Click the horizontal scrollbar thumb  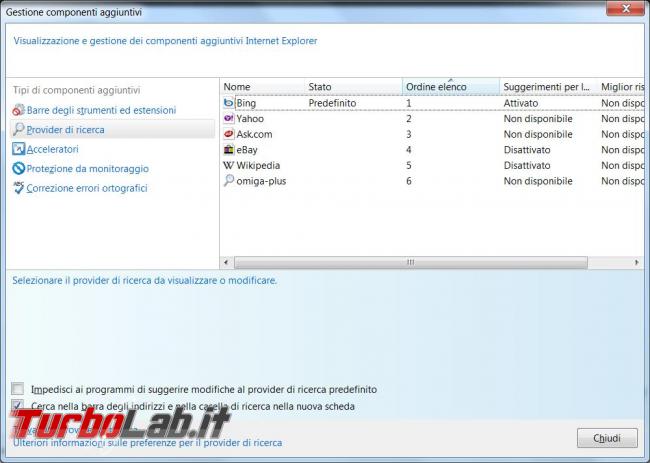[x=411, y=262]
